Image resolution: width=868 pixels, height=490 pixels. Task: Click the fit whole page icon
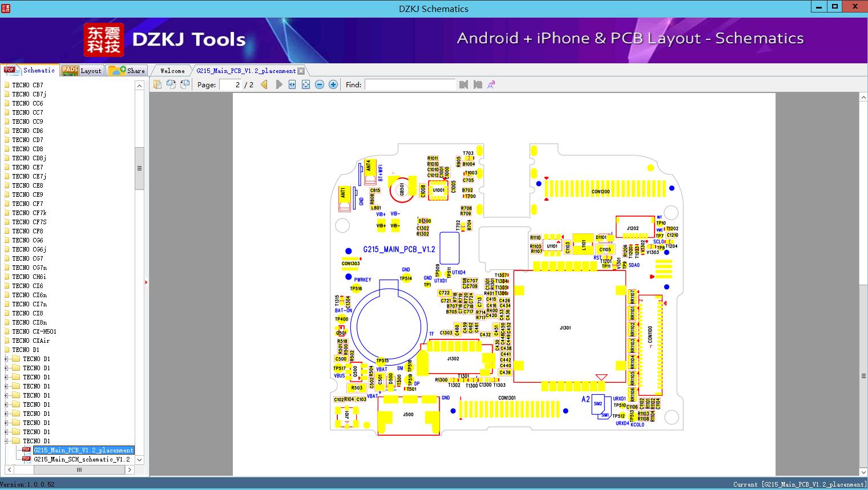pos(306,84)
